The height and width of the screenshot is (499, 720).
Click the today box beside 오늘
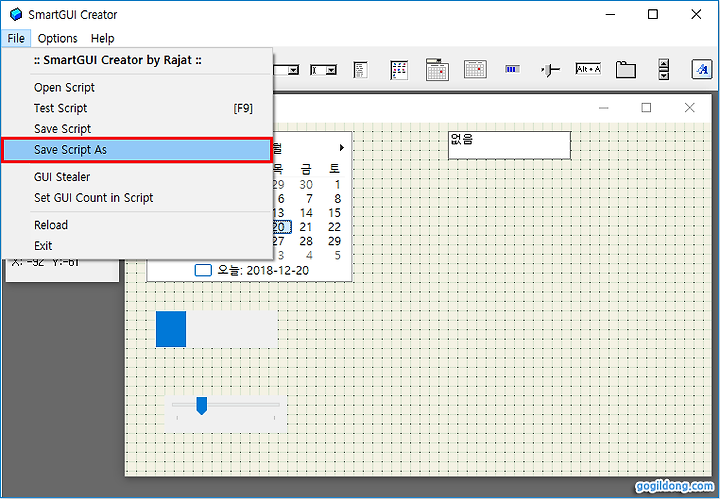click(x=203, y=270)
